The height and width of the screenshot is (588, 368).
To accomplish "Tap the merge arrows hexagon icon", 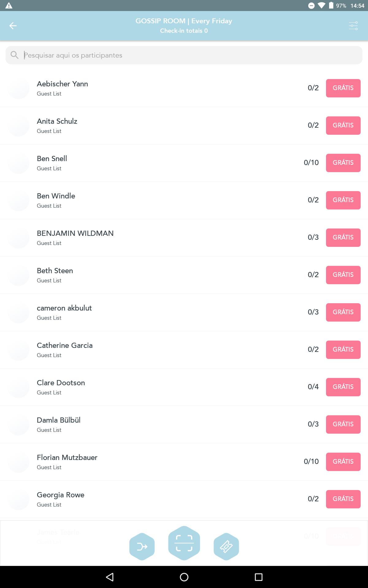I will click(x=142, y=546).
